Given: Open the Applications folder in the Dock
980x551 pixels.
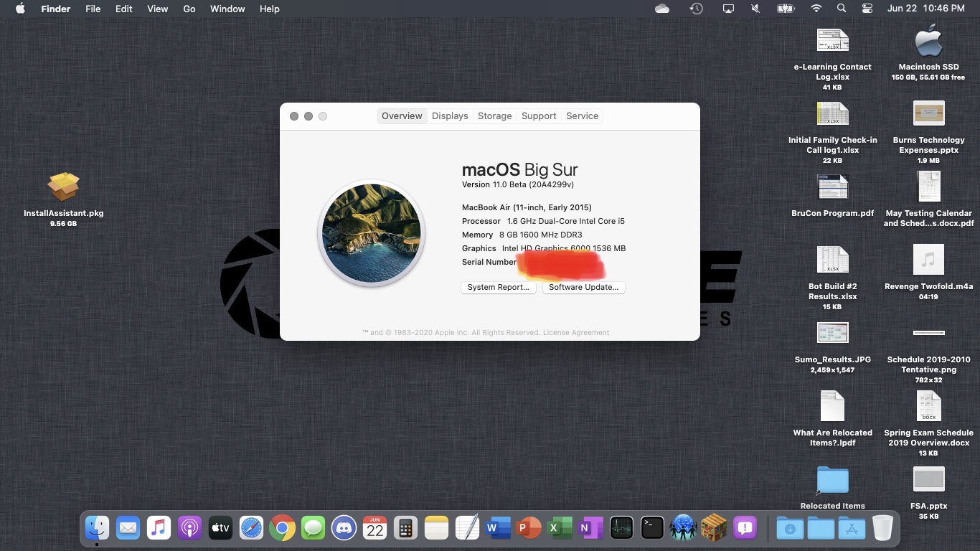Looking at the screenshot, I should (x=852, y=529).
